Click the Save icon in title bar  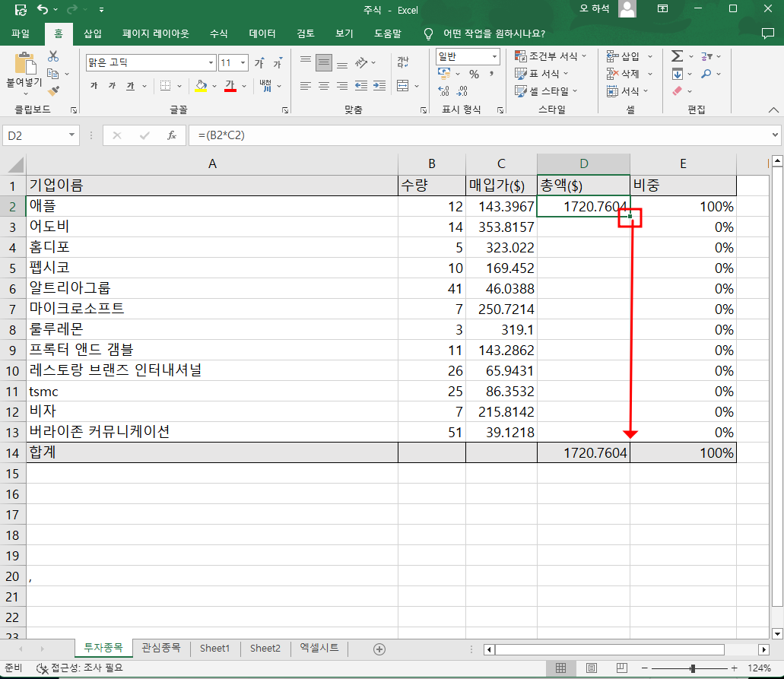(21, 9)
